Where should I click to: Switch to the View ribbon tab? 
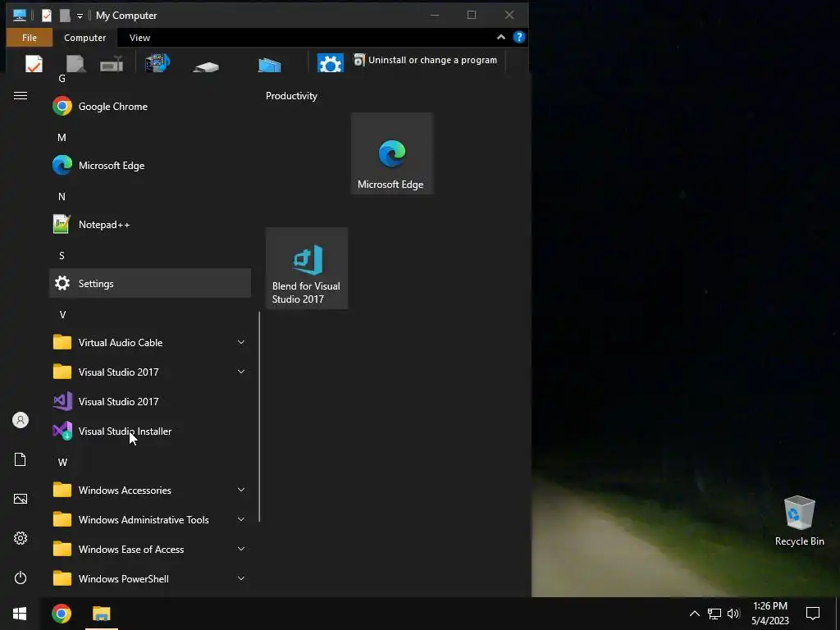coord(139,38)
